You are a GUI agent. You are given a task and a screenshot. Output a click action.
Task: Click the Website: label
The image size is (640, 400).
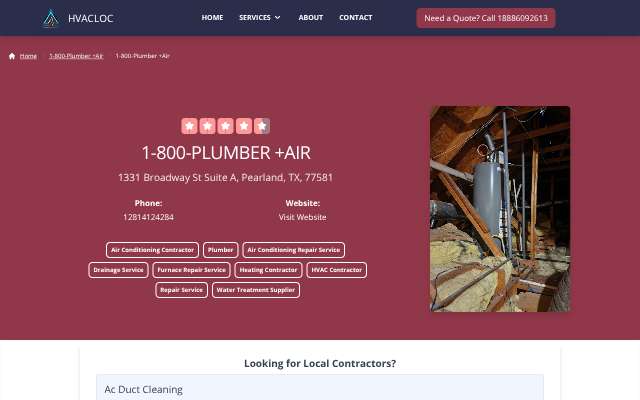[x=302, y=203]
